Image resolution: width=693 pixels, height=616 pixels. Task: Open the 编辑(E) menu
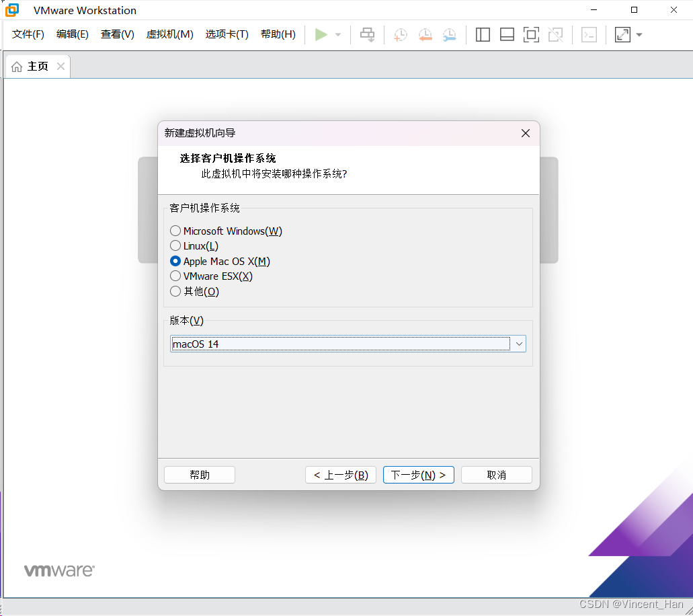(73, 34)
